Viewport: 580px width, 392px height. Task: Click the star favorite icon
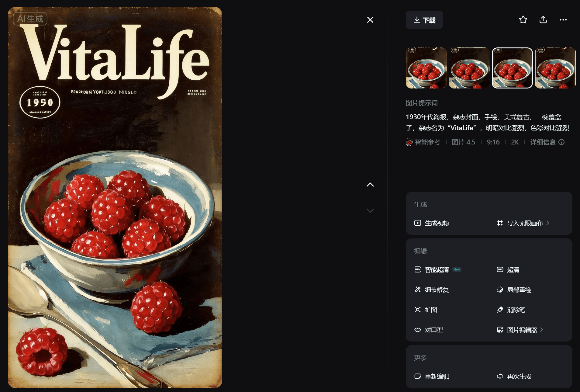coord(523,20)
